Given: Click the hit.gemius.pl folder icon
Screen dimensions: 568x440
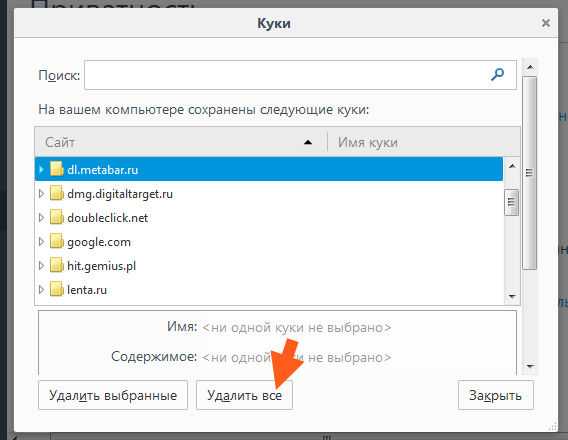Looking at the screenshot, I should [x=57, y=265].
